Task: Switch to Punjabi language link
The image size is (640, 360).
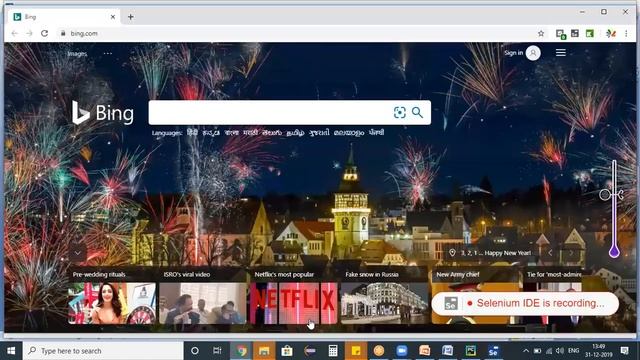Action: 376,132
